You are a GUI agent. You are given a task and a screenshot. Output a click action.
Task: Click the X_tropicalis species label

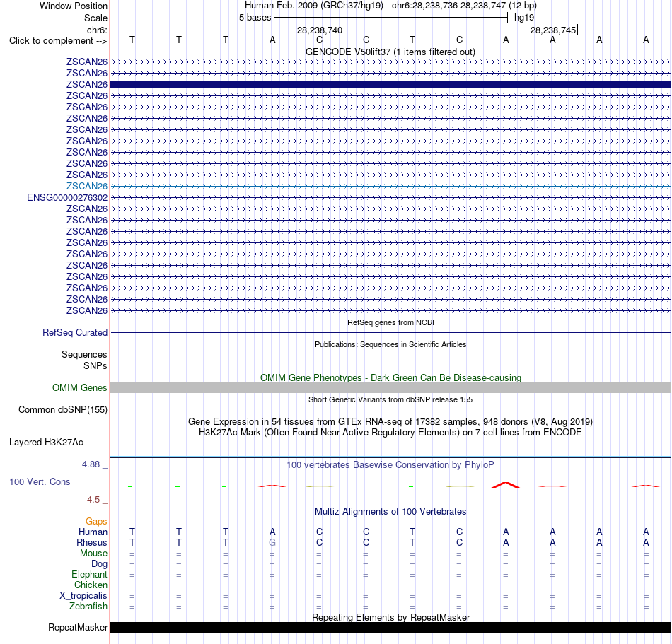point(83,596)
